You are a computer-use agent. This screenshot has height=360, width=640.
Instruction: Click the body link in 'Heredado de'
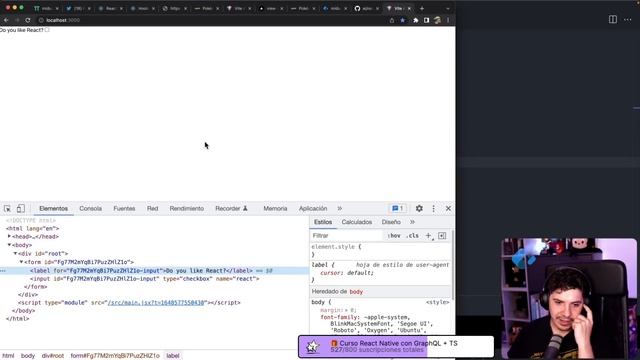coord(356,292)
